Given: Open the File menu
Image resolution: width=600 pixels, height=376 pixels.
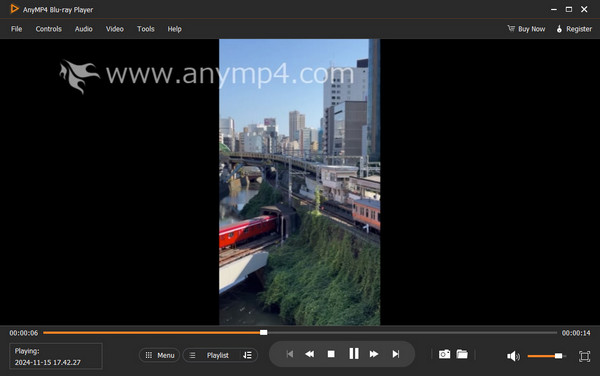Looking at the screenshot, I should (x=16, y=29).
